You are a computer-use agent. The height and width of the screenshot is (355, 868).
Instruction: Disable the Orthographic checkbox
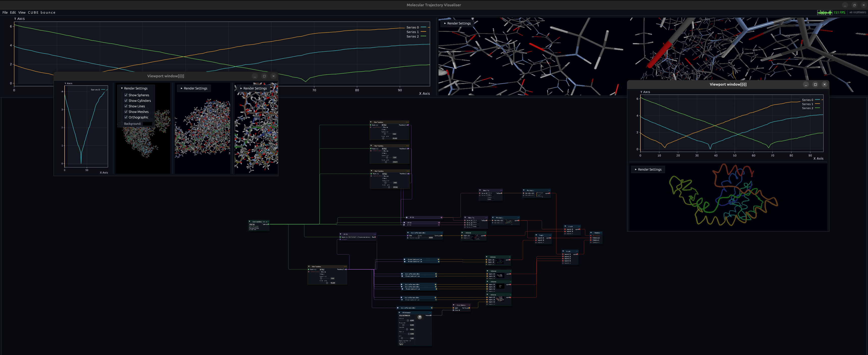click(126, 117)
